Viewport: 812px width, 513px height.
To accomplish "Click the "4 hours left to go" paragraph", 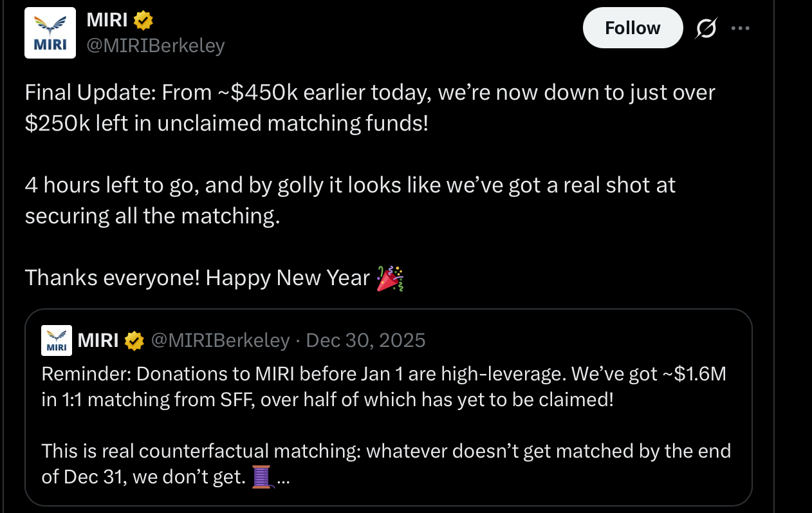I will [x=349, y=200].
